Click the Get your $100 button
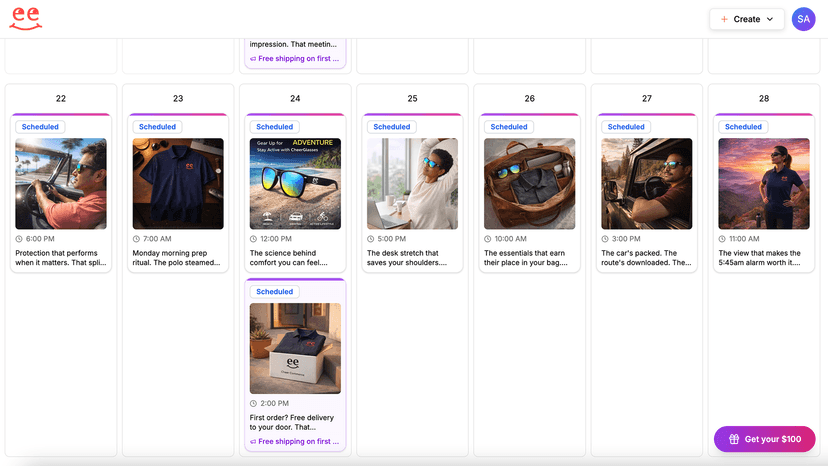The image size is (828, 466). [764, 439]
